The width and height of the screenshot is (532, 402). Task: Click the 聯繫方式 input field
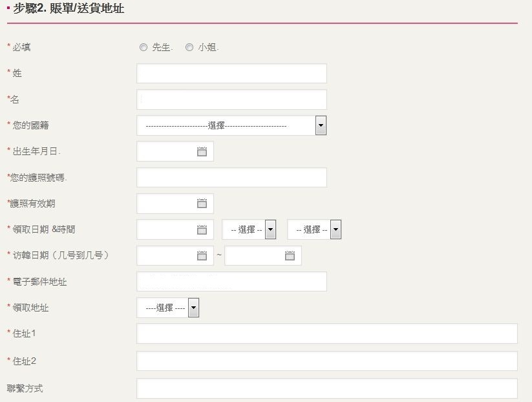[x=327, y=388]
